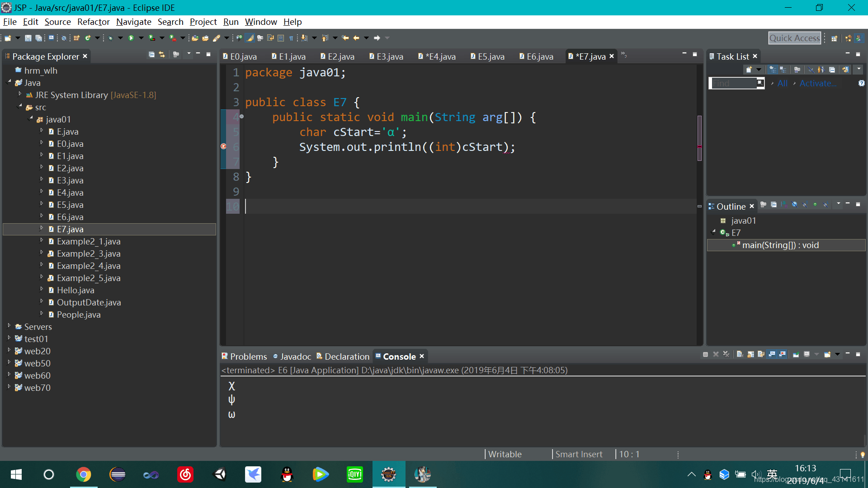Click the Clear Console icon

pos(740,354)
